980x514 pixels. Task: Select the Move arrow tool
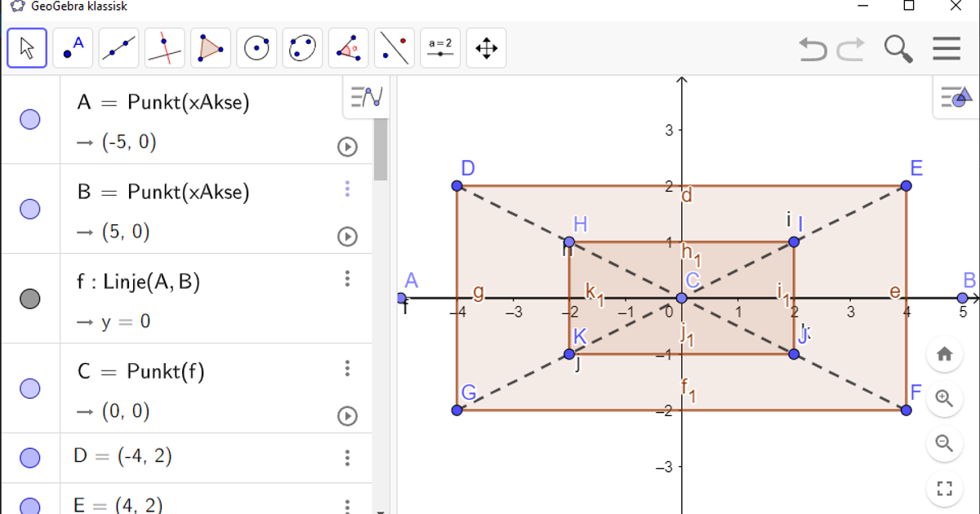coord(27,48)
